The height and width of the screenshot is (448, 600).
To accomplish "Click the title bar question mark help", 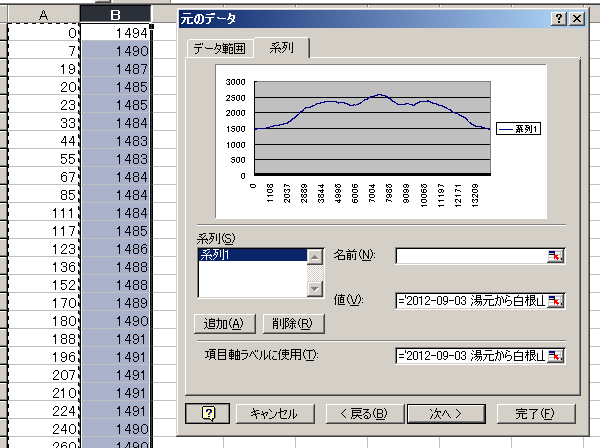I will click(x=558, y=20).
